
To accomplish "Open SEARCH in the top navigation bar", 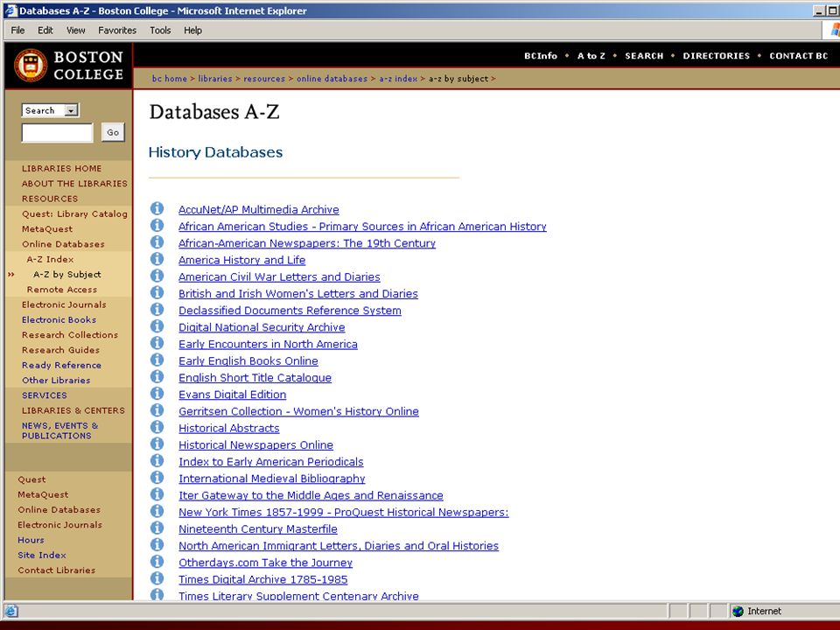I will pyautogui.click(x=644, y=56).
